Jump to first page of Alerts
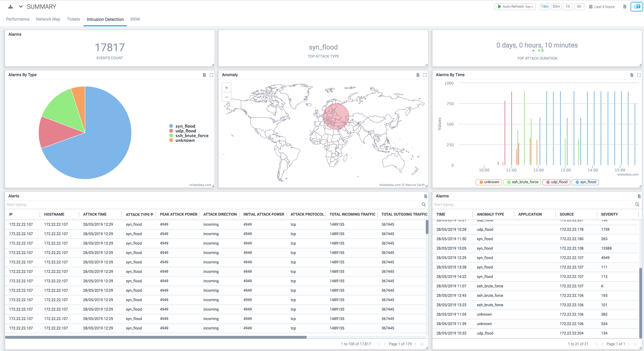 click(379, 344)
